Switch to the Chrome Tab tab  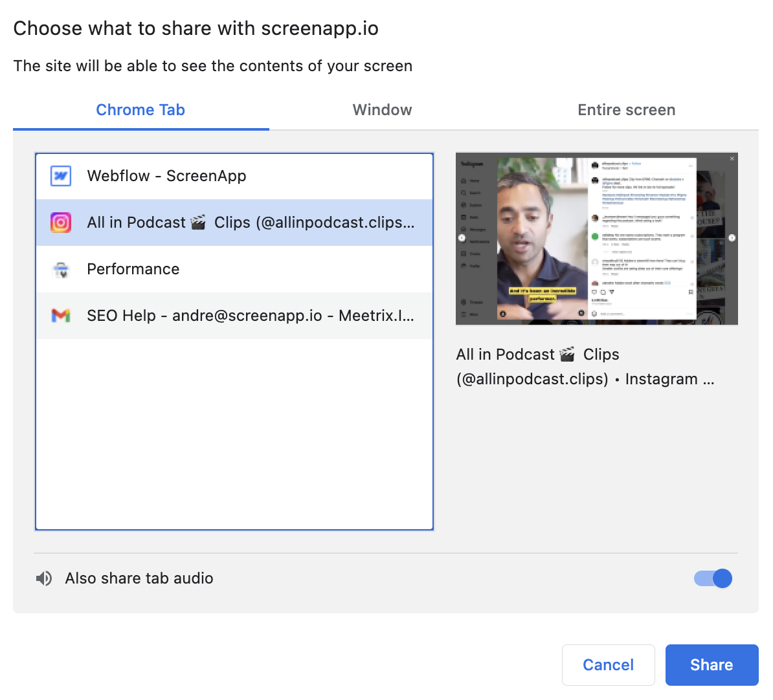(x=140, y=110)
